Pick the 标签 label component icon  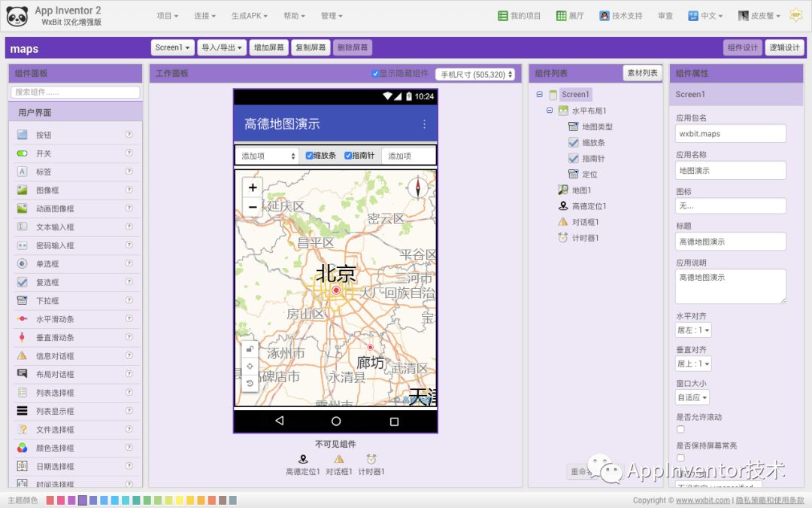(23, 172)
